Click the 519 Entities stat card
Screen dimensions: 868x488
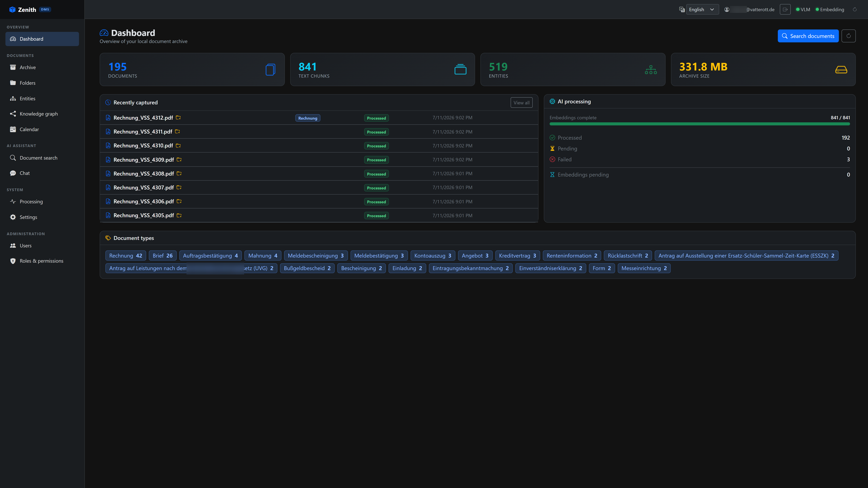[x=573, y=69]
